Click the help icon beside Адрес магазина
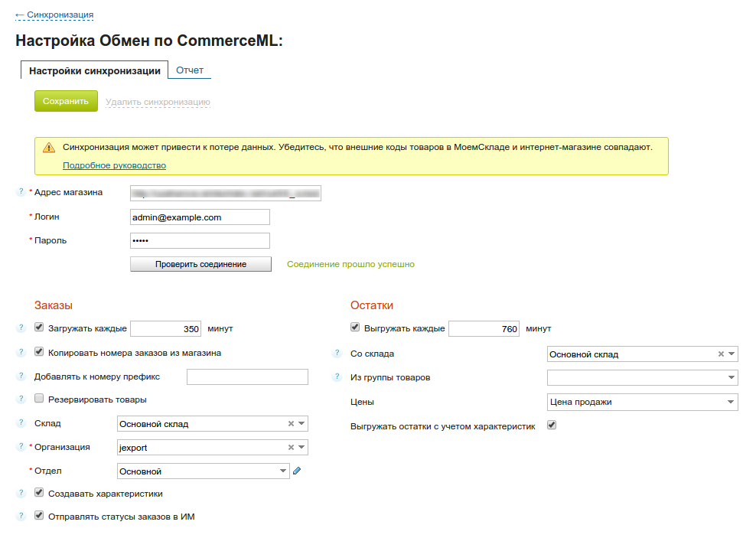 click(x=21, y=192)
